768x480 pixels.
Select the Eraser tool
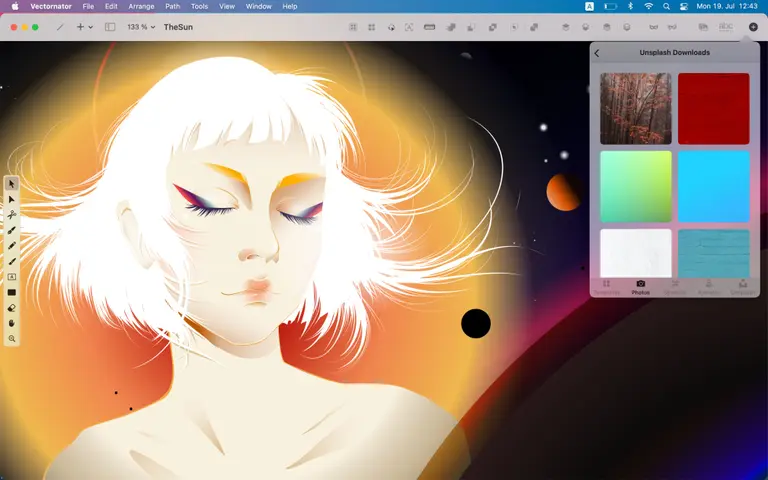point(12,308)
